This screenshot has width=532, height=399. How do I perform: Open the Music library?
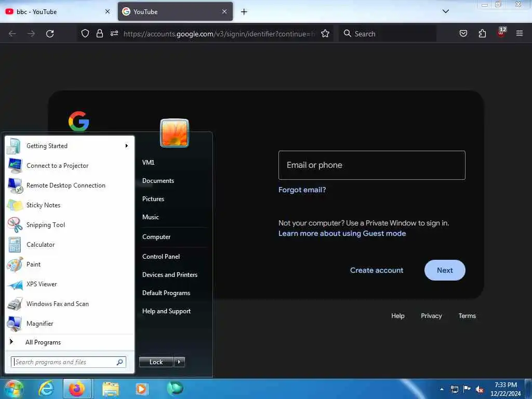point(150,217)
